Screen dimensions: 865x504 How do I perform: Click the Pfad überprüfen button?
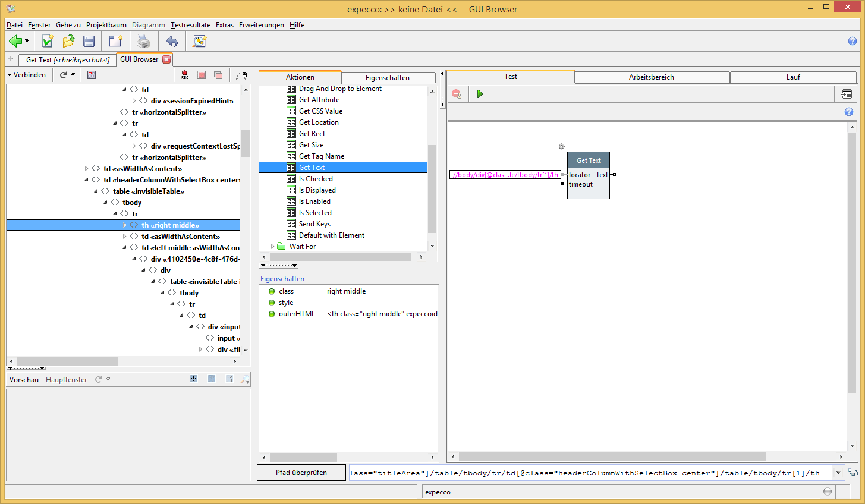pos(301,472)
